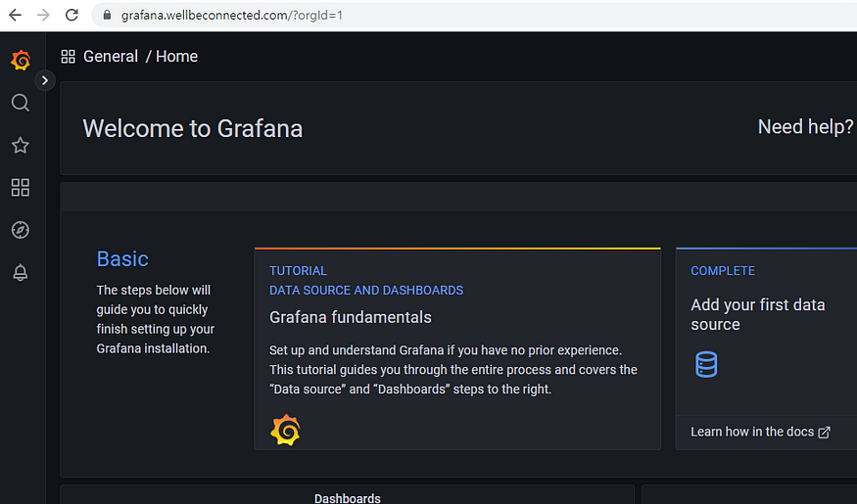Click the TUTORIAL label
This screenshot has height=504, width=857.
point(298,271)
